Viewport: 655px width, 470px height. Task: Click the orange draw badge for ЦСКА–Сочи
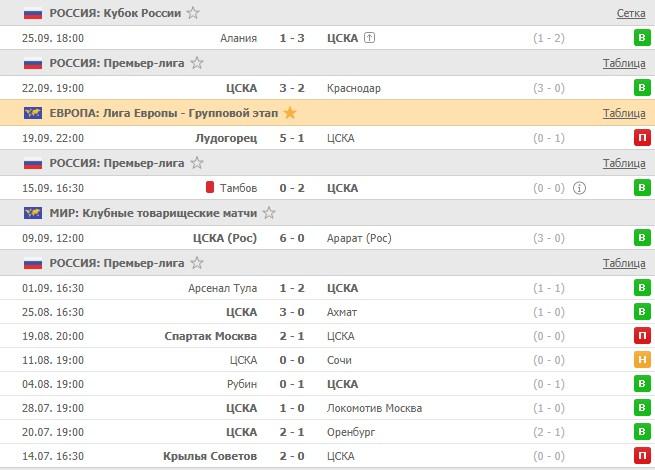641,360
